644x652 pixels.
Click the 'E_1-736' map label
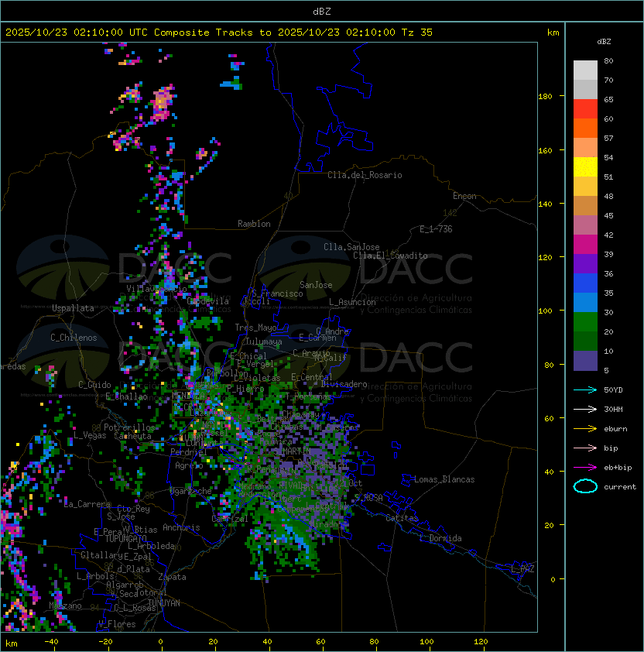coord(436,229)
